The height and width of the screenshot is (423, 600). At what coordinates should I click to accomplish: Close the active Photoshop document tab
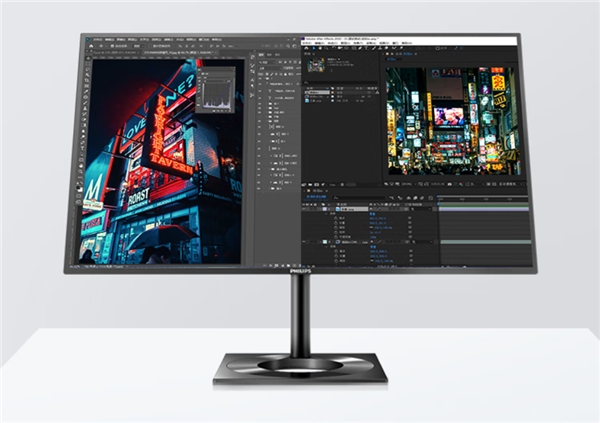[x=216, y=52]
